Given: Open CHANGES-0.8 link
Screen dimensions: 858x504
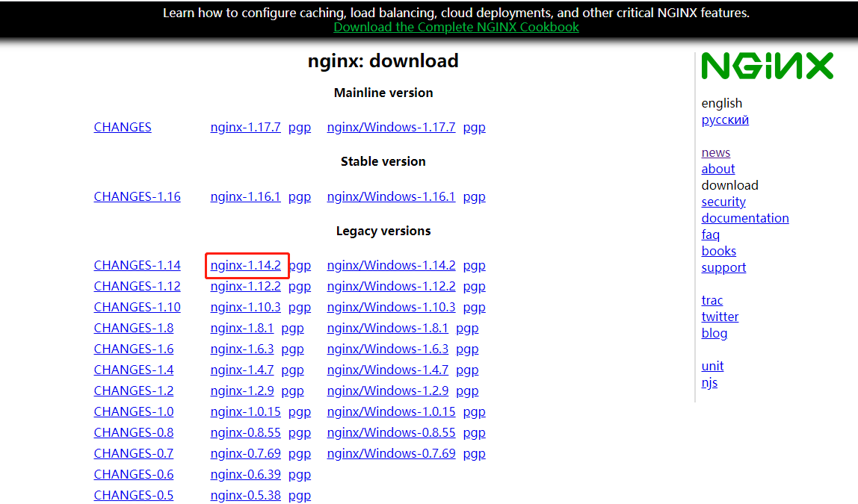Looking at the screenshot, I should pyautogui.click(x=134, y=432).
